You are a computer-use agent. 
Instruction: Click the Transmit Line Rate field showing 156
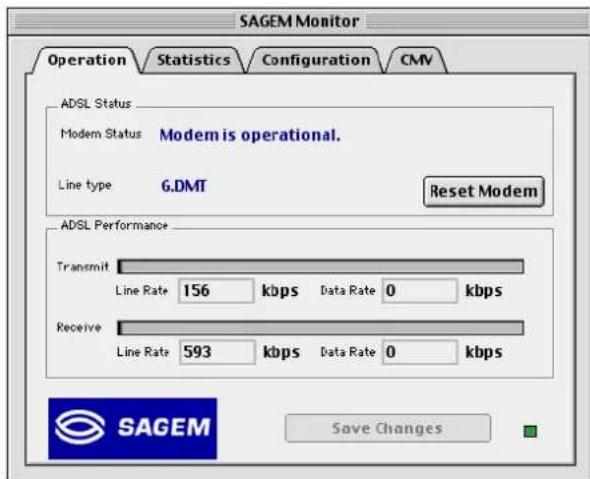pos(216,290)
